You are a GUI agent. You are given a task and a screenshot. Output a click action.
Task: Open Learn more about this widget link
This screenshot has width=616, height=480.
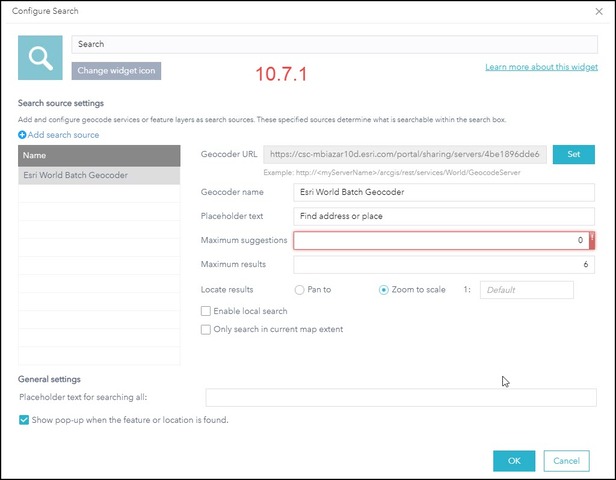click(x=541, y=67)
